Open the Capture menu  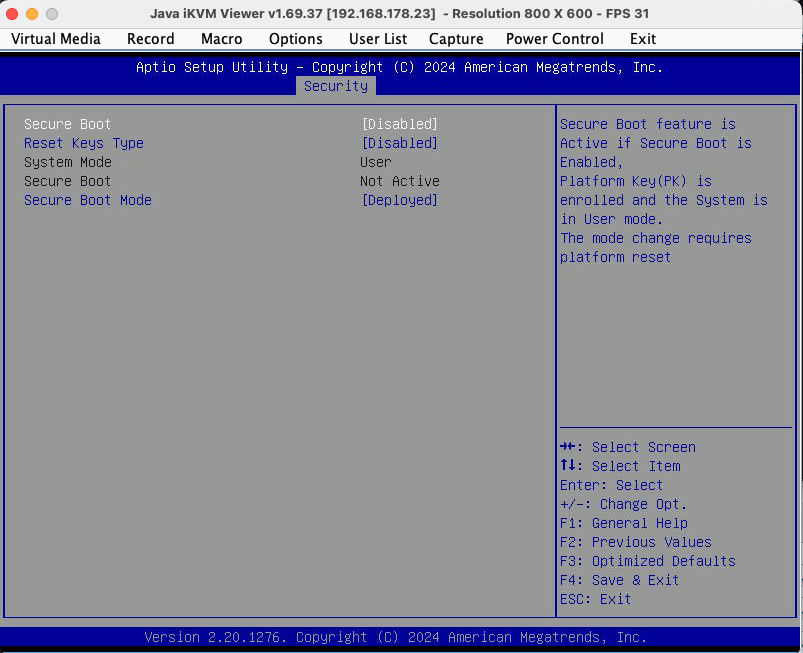point(456,39)
